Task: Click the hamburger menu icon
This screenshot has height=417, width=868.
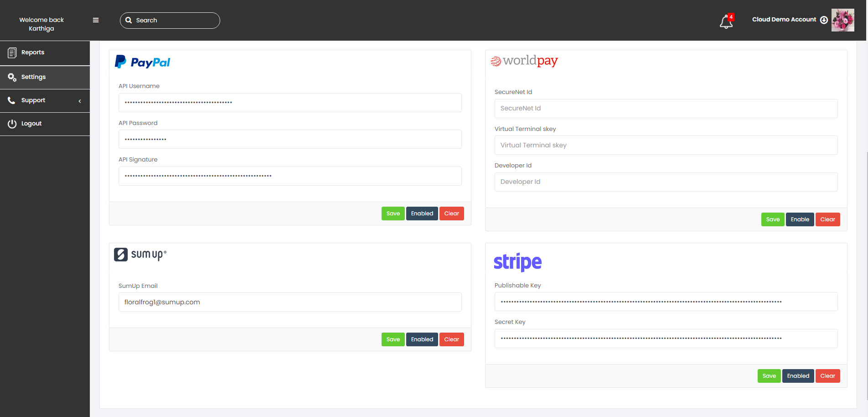Action: (96, 20)
